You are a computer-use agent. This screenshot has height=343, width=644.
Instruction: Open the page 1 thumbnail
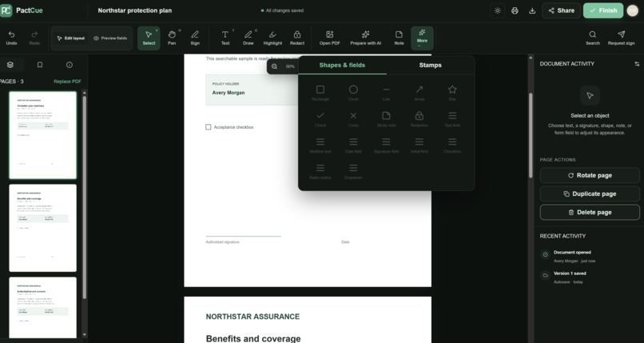tap(42, 135)
